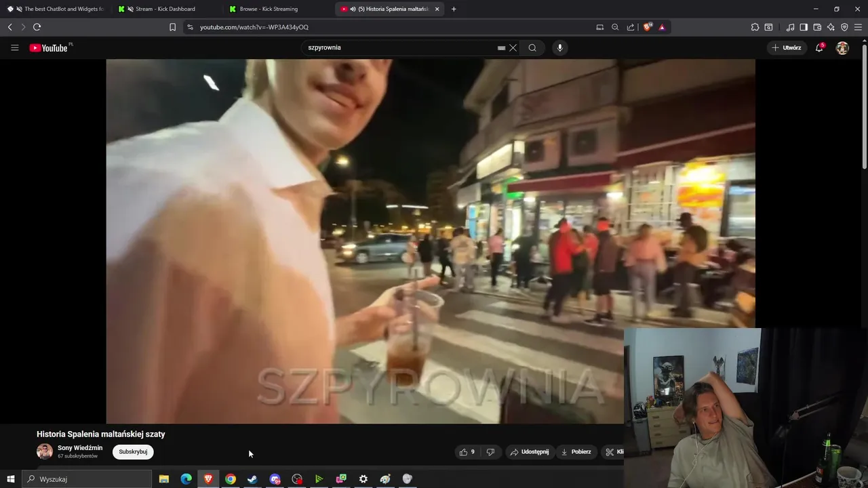This screenshot has height=488, width=868.
Task: Run the search using the magnifier button
Action: (532, 47)
